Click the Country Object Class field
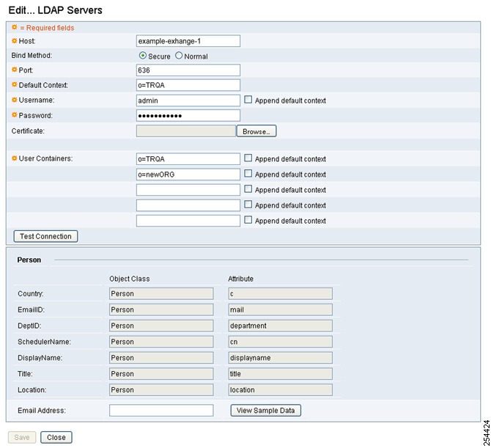 pyautogui.click(x=161, y=293)
